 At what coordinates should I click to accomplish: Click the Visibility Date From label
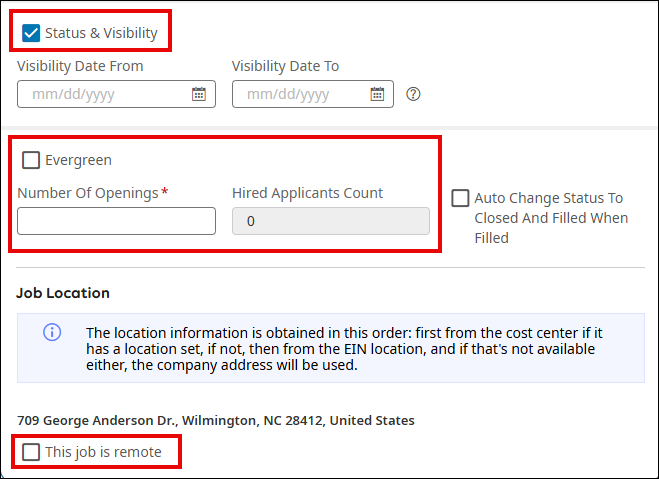pyautogui.click(x=80, y=66)
